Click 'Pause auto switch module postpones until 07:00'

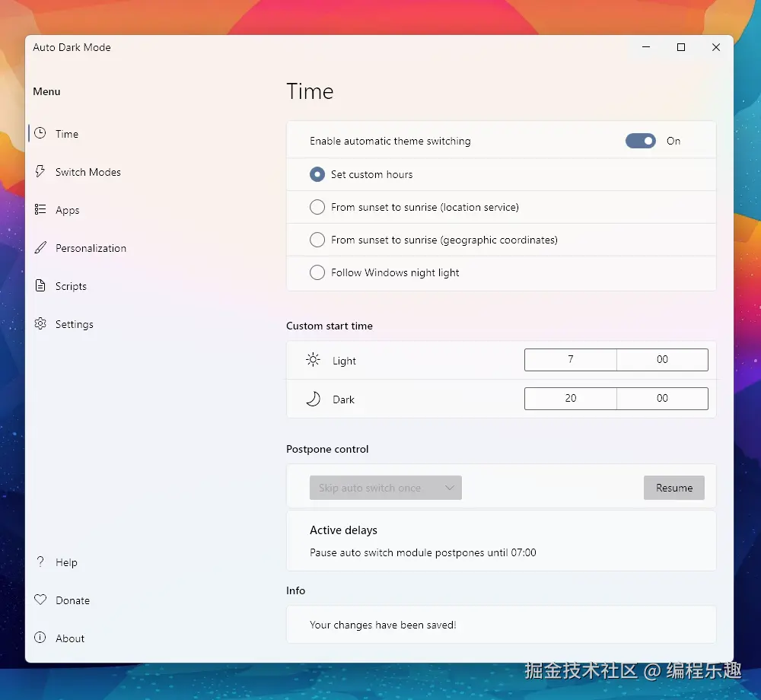(422, 552)
